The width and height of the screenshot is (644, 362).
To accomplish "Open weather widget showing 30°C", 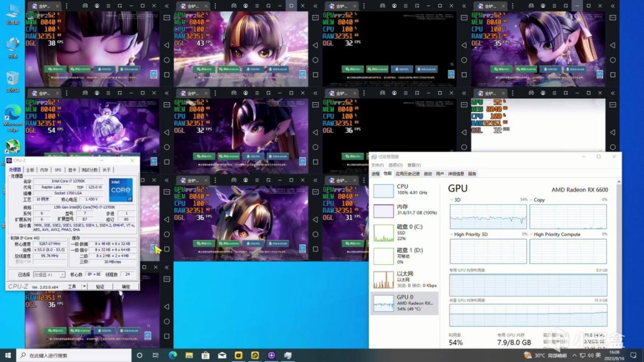I will [546, 355].
